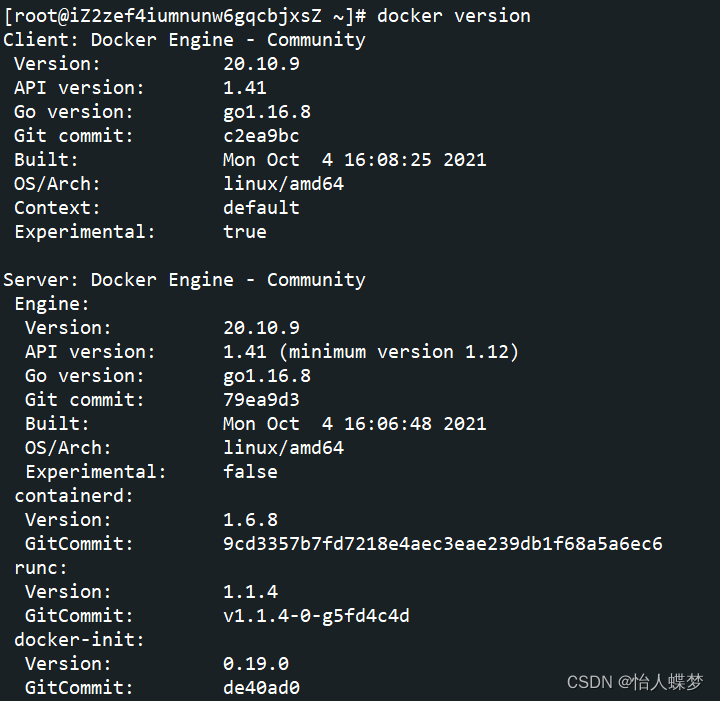Click the docker-init section label
Viewport: 720px width, 701px height.
tap(79, 640)
